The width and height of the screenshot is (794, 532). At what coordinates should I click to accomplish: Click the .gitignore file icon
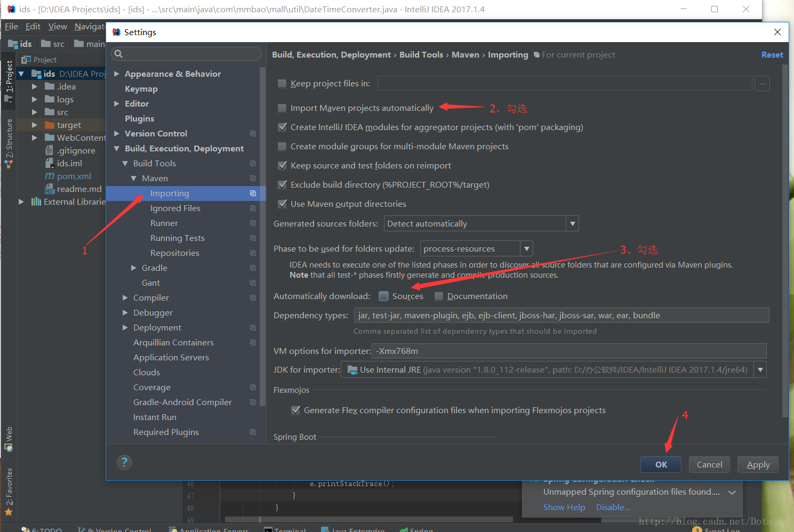click(50, 150)
